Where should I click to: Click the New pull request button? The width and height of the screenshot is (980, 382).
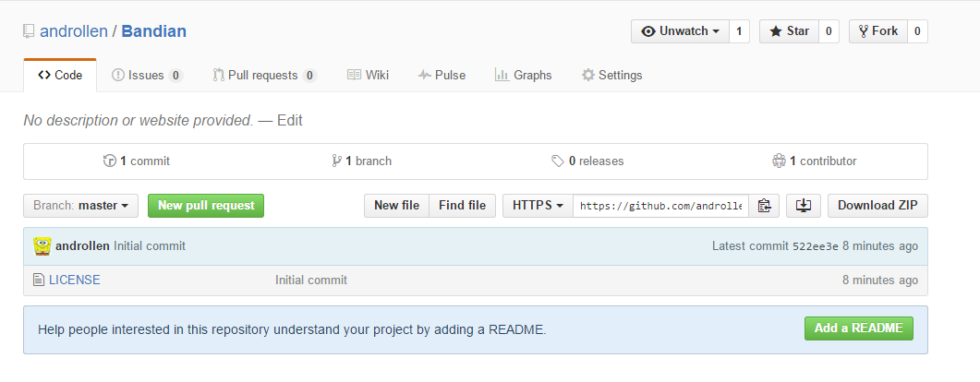click(206, 206)
